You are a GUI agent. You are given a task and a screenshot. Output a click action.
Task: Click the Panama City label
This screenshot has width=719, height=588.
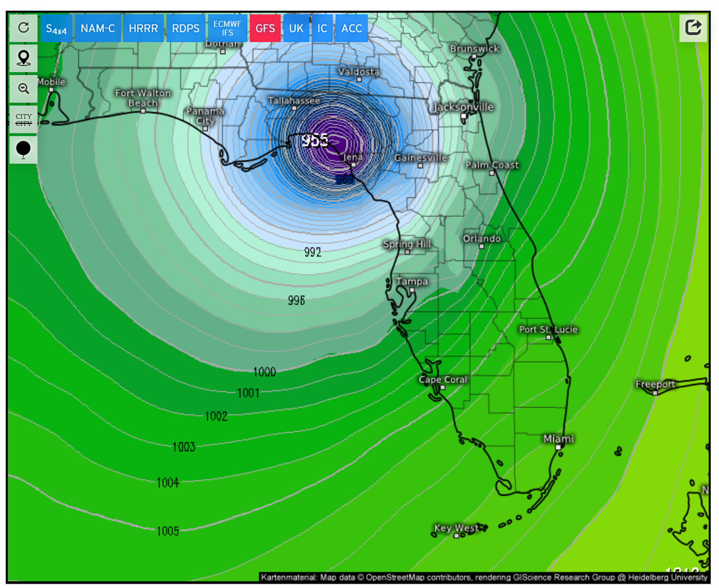205,116
